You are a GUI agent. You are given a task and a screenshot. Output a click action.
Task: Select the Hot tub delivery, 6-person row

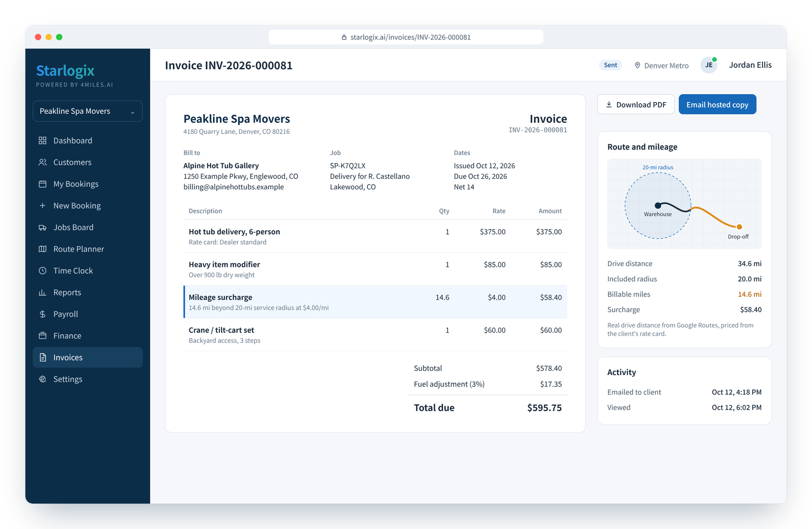tap(375, 236)
